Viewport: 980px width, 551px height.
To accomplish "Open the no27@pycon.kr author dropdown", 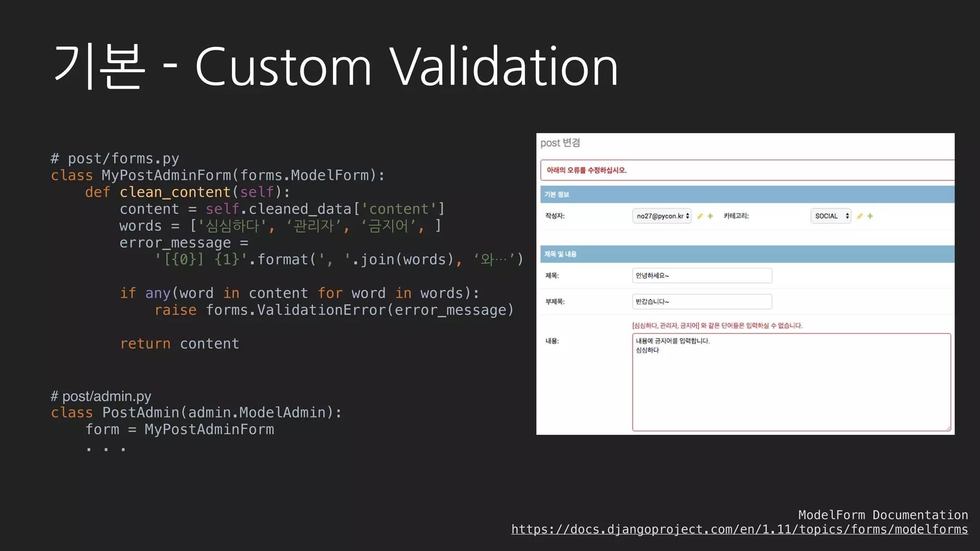I will 662,216.
